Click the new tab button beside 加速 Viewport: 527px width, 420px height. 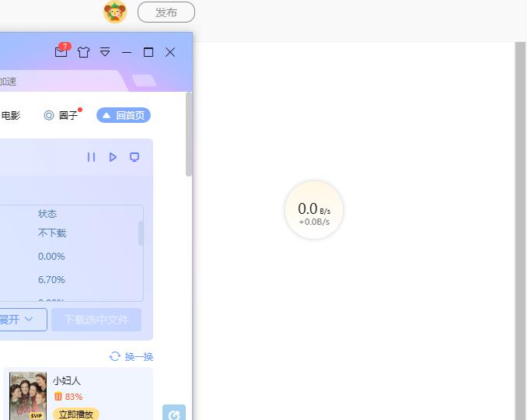[x=144, y=81]
